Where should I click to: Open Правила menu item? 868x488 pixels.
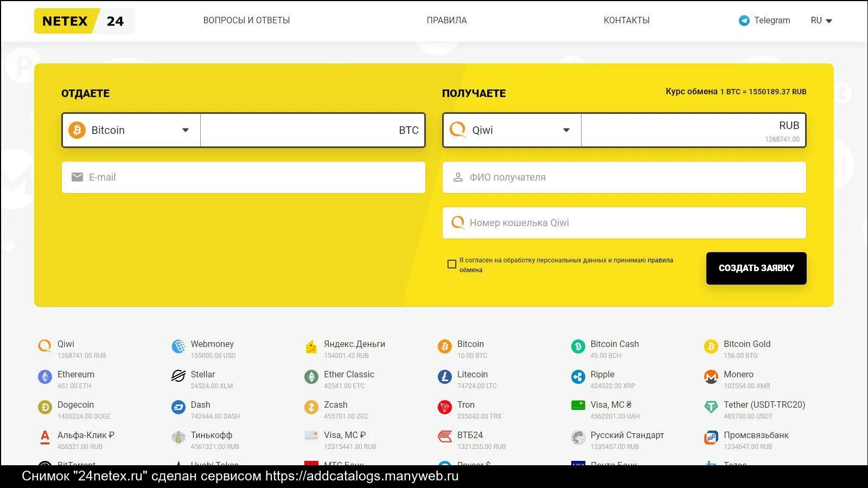click(446, 21)
